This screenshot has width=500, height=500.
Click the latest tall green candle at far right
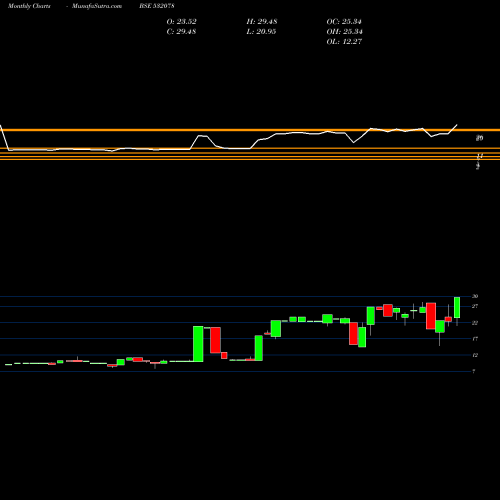(x=457, y=308)
